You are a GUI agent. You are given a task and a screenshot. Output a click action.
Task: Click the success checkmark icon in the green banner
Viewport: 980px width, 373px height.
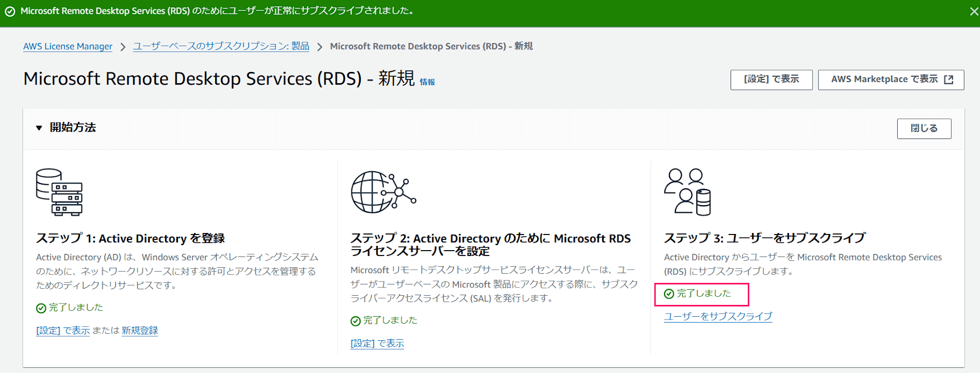[x=10, y=11]
